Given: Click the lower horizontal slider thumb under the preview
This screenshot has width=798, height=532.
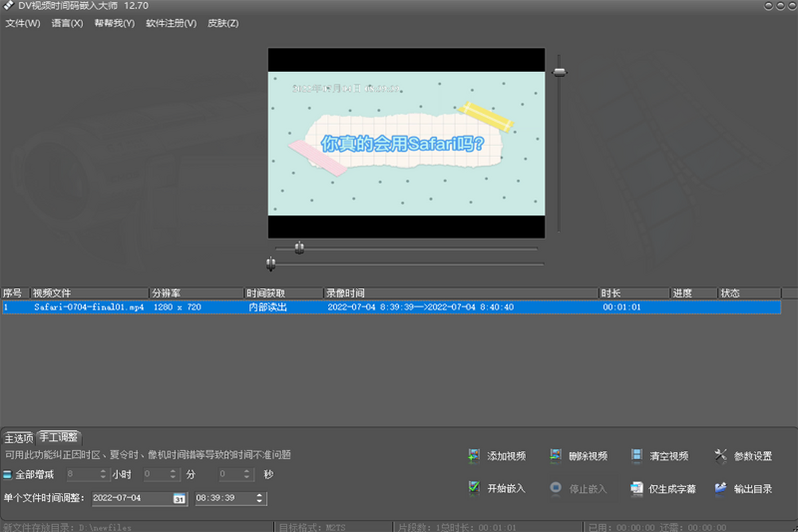Looking at the screenshot, I should tap(271, 264).
